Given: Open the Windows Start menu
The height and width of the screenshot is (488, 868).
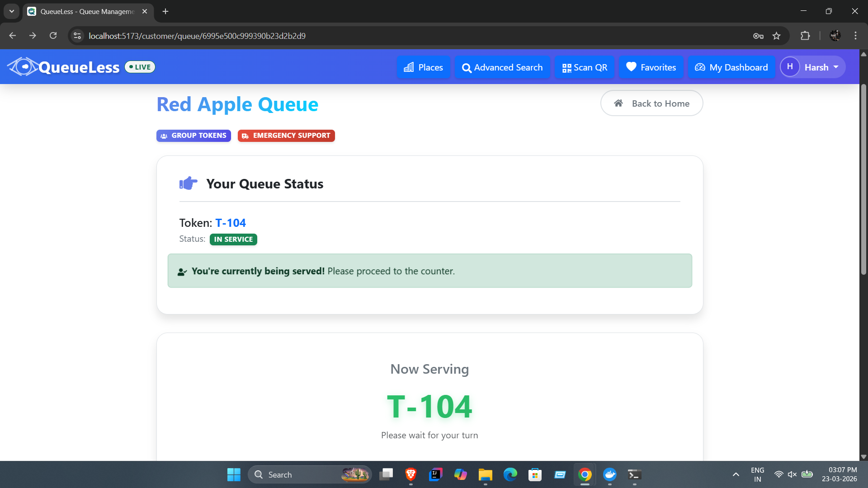Looking at the screenshot, I should [x=234, y=474].
